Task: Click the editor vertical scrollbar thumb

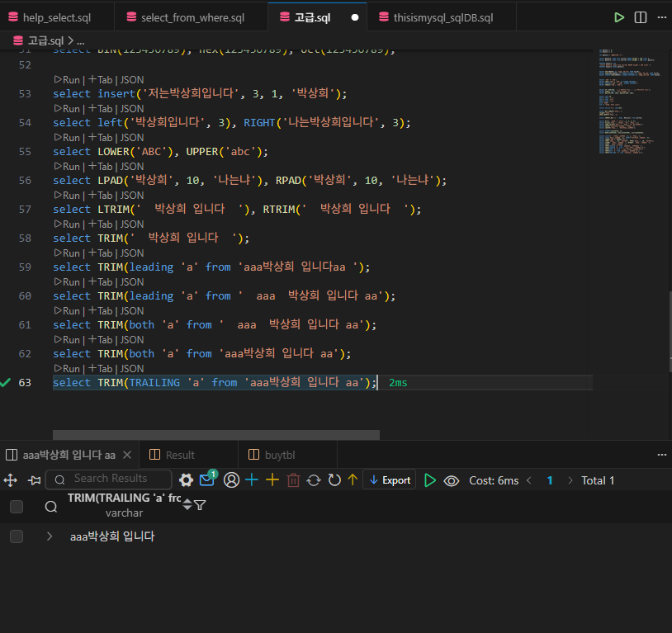Action: 670,331
